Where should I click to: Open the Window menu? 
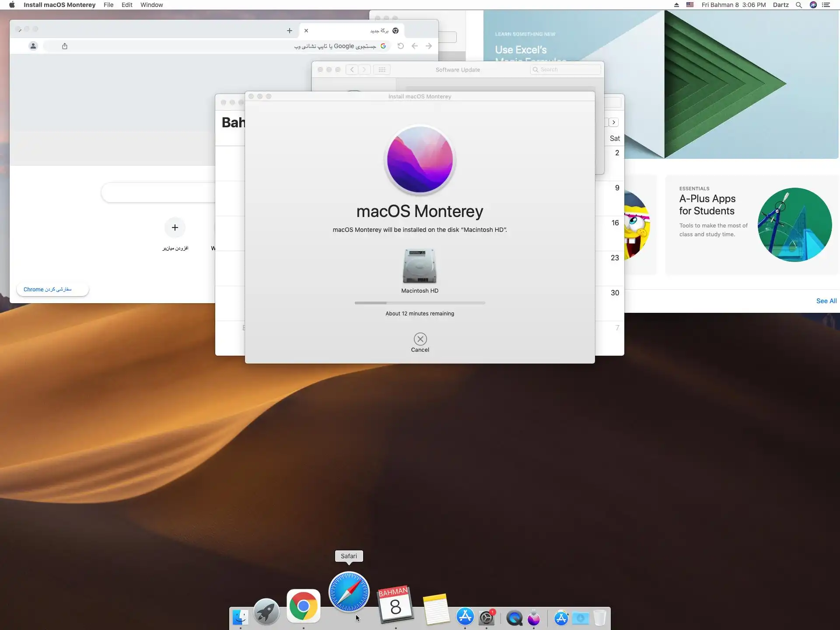151,5
